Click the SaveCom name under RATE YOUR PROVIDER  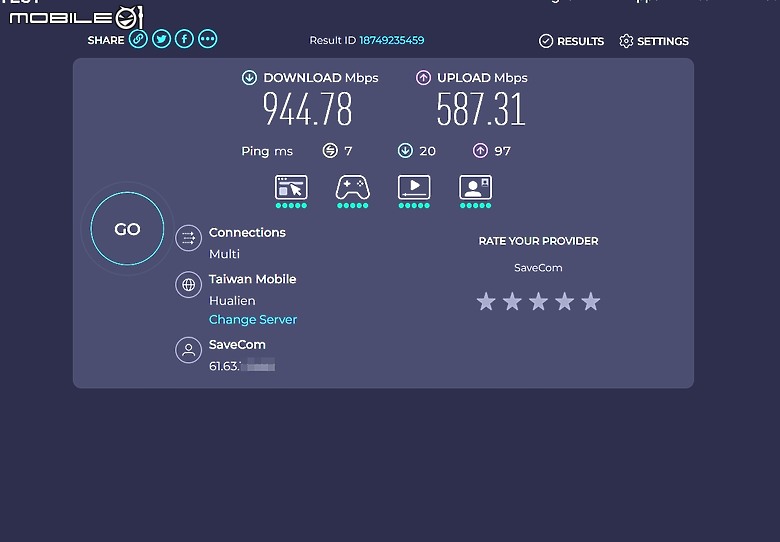coord(538,268)
